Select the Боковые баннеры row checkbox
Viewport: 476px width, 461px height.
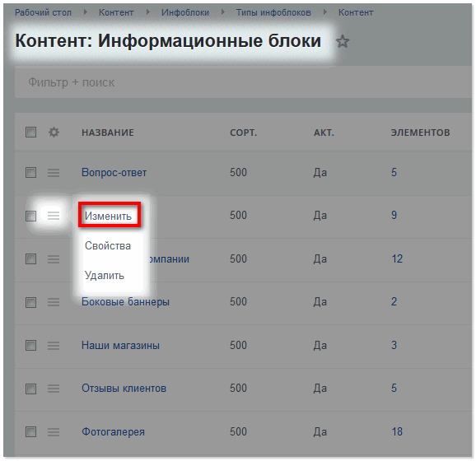[x=30, y=302]
